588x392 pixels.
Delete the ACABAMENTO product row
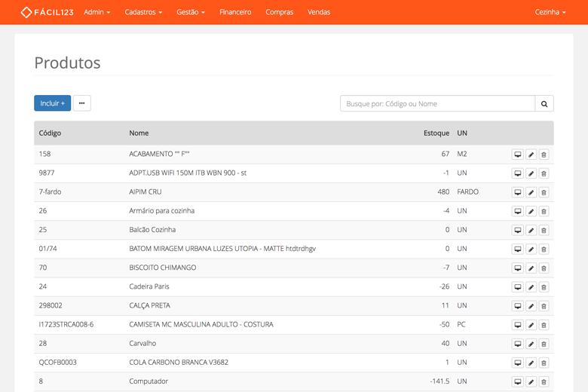click(544, 155)
